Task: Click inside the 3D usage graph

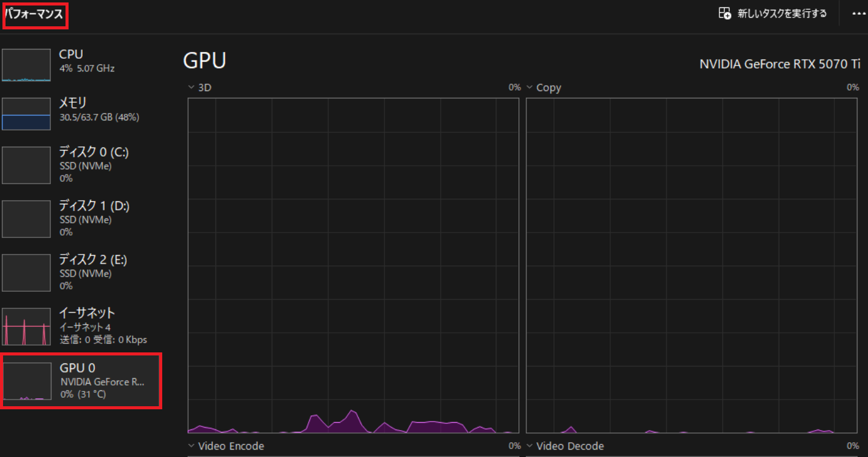Action: pos(353,263)
